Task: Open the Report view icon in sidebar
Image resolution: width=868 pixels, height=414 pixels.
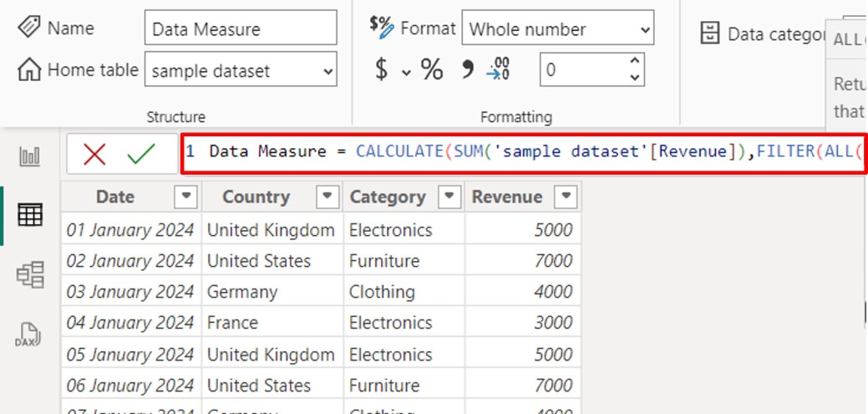Action: pos(30,156)
